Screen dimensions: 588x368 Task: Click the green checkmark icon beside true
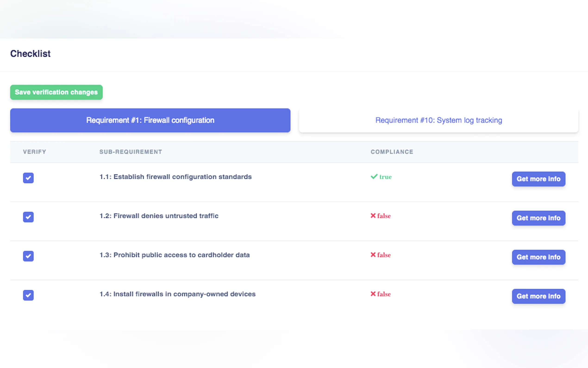(x=374, y=176)
